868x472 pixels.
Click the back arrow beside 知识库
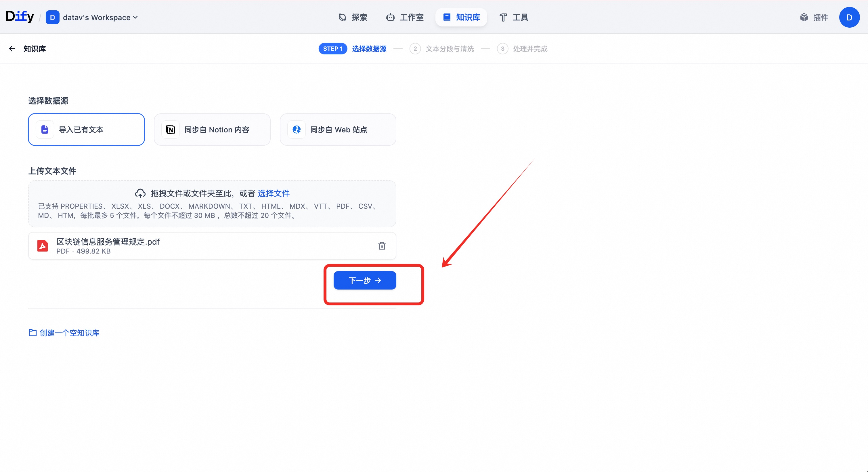pos(12,49)
